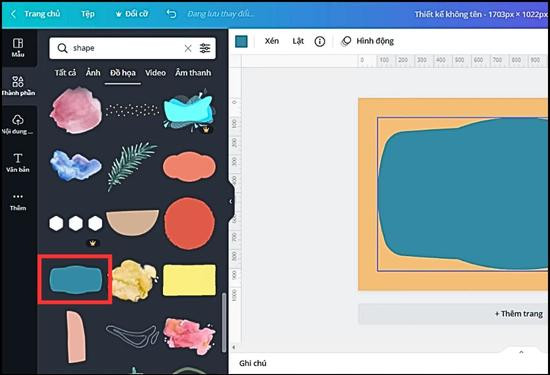The image size is (550, 375).
Task: Open the Thành phần elements panel
Action: click(x=18, y=86)
